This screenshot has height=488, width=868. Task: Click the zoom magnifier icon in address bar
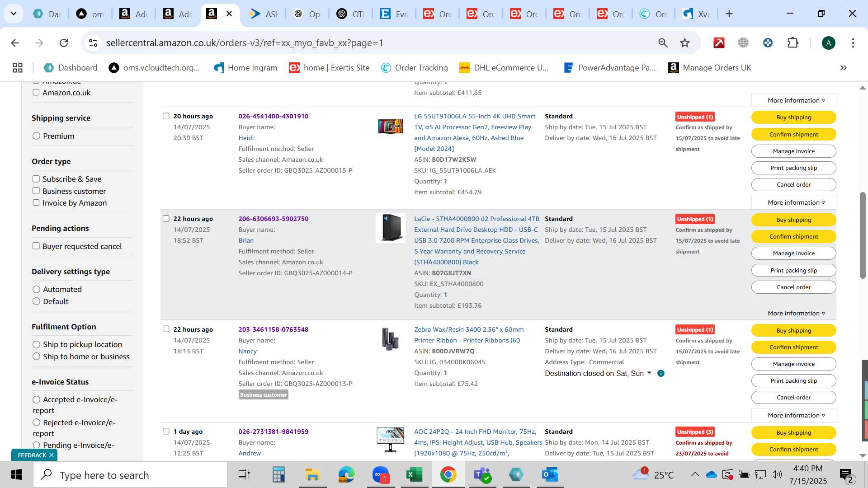coord(663,43)
